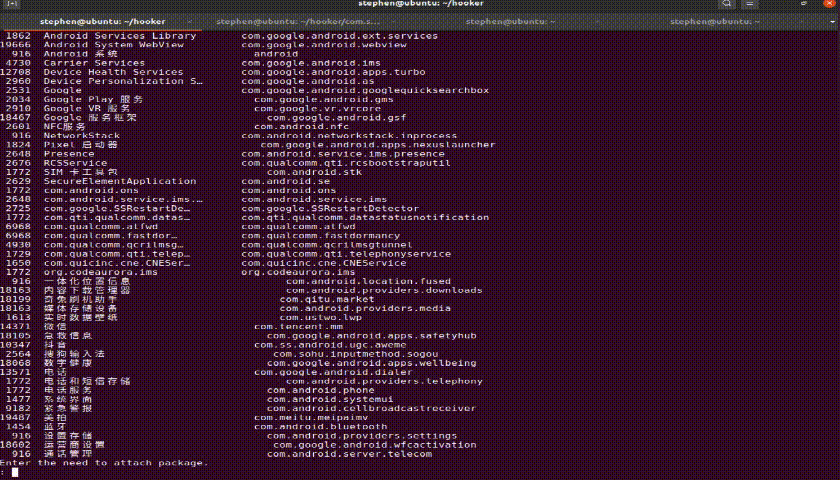Viewport: 840px width, 480px height.
Task: Select package com.android.phone
Action: pos(320,390)
